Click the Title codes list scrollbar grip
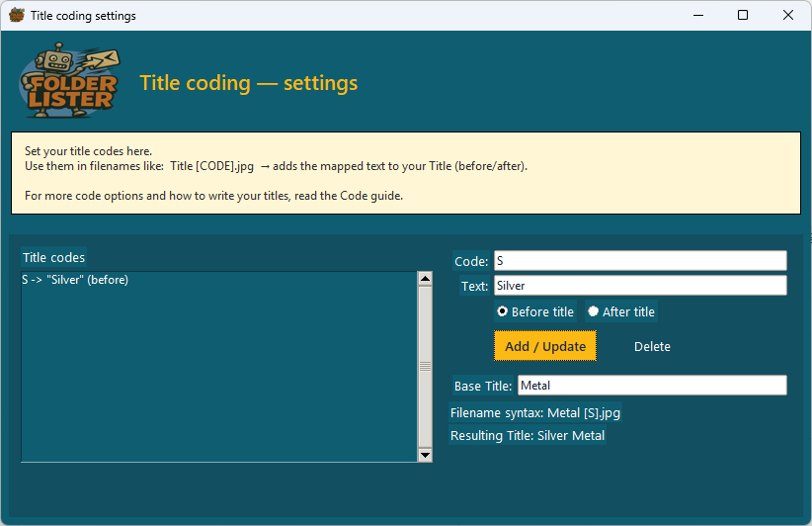The height and width of the screenshot is (526, 812). 425,365
